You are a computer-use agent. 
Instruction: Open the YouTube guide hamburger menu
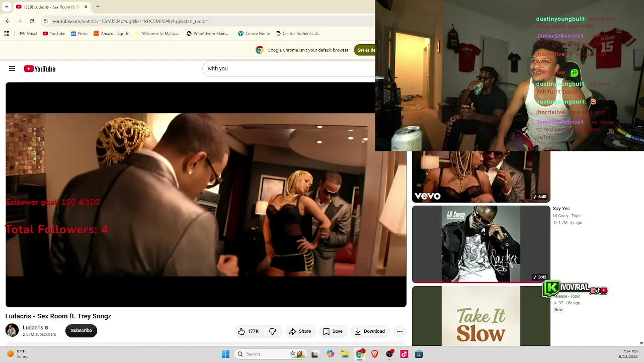[12, 69]
